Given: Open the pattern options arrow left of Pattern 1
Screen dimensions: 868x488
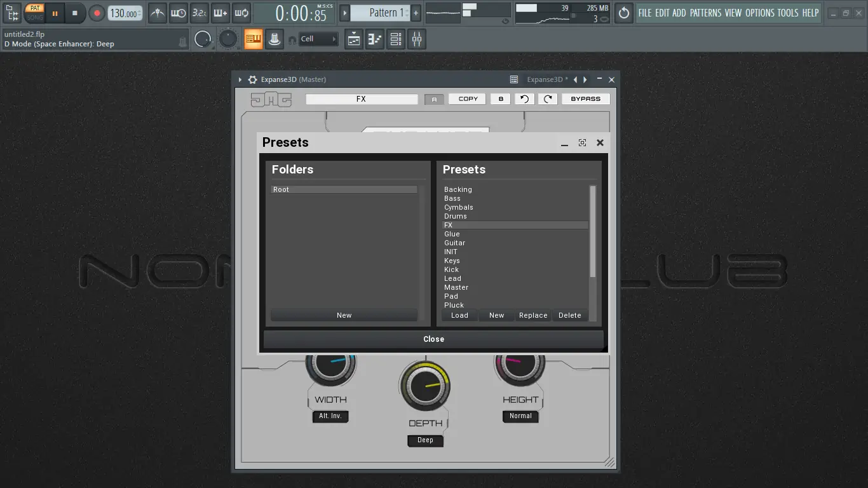Looking at the screenshot, I should point(344,13).
